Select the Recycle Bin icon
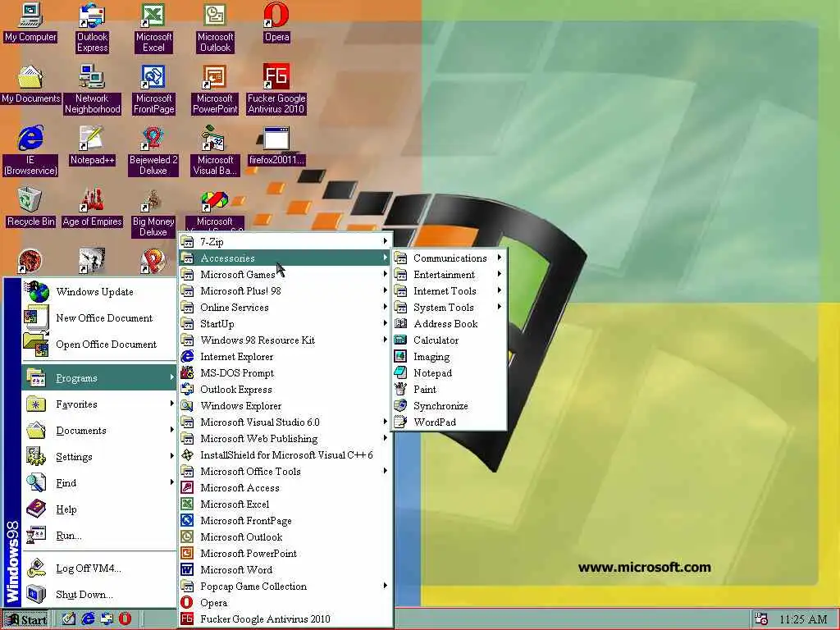This screenshot has width=840, height=630. click(x=30, y=208)
